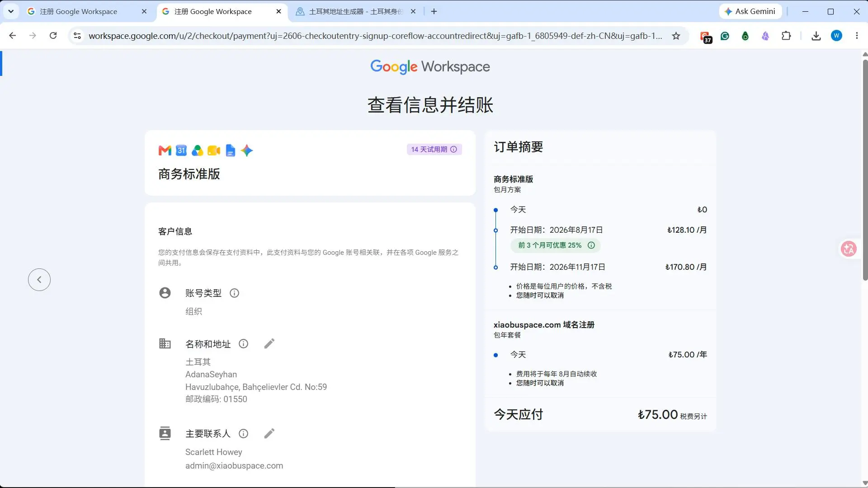Image resolution: width=868 pixels, height=488 pixels.
Task: Click the Gemini sparkle icon in plan card
Action: pos(247,150)
